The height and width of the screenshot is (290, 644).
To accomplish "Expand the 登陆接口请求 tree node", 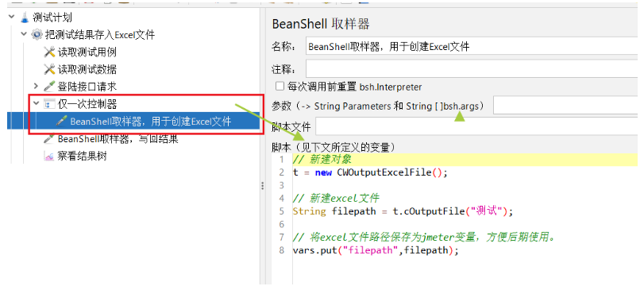I will click(37, 87).
